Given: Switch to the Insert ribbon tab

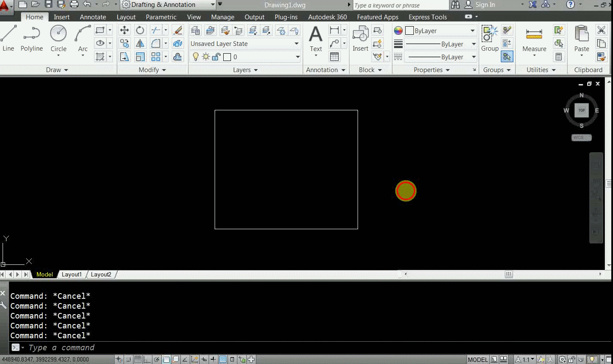Looking at the screenshot, I should (x=61, y=17).
